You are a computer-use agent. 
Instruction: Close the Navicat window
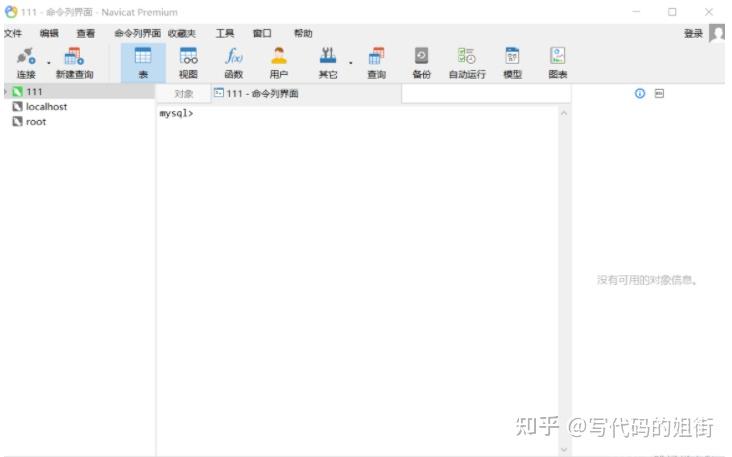point(709,12)
